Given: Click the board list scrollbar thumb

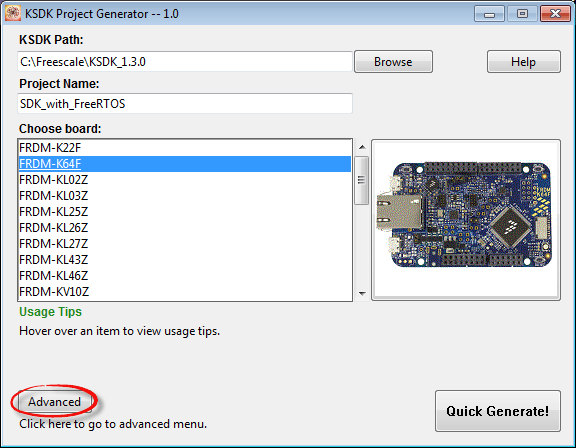Looking at the screenshot, I should pyautogui.click(x=362, y=180).
